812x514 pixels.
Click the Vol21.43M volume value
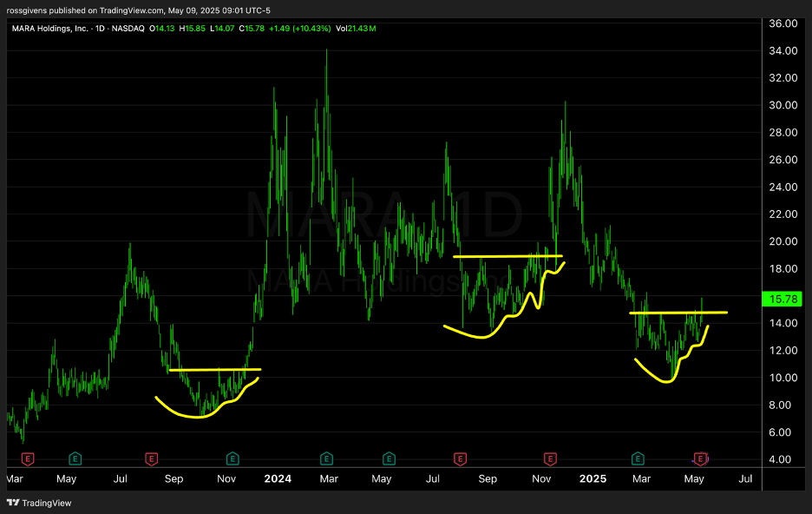pos(356,29)
